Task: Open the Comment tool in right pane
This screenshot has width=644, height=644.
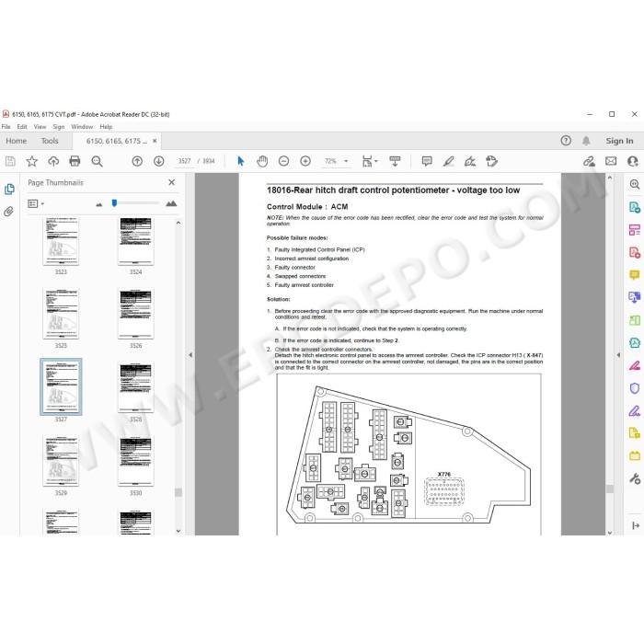Action: [635, 275]
